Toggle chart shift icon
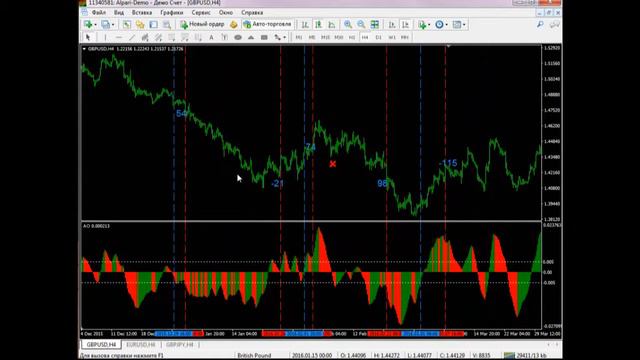This screenshot has height=360, width=640. [x=405, y=24]
